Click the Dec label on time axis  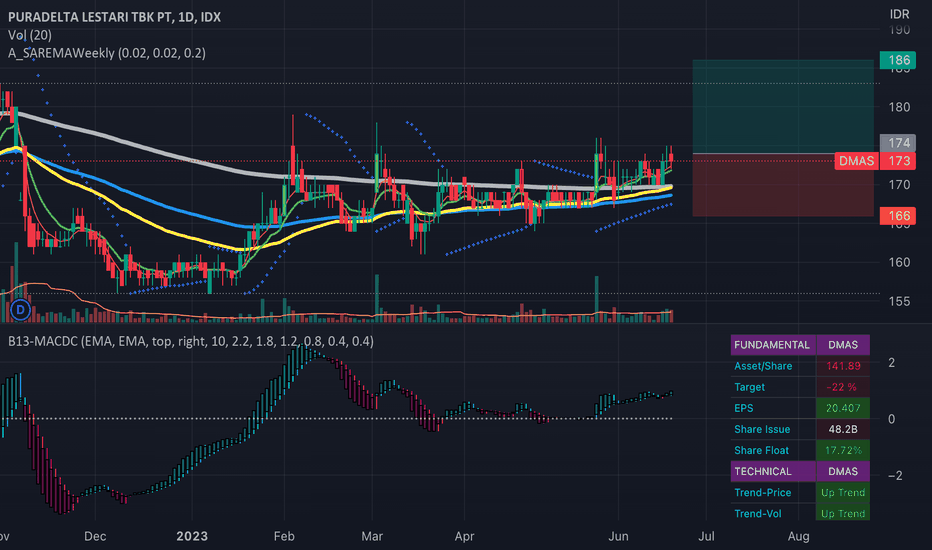(x=95, y=536)
